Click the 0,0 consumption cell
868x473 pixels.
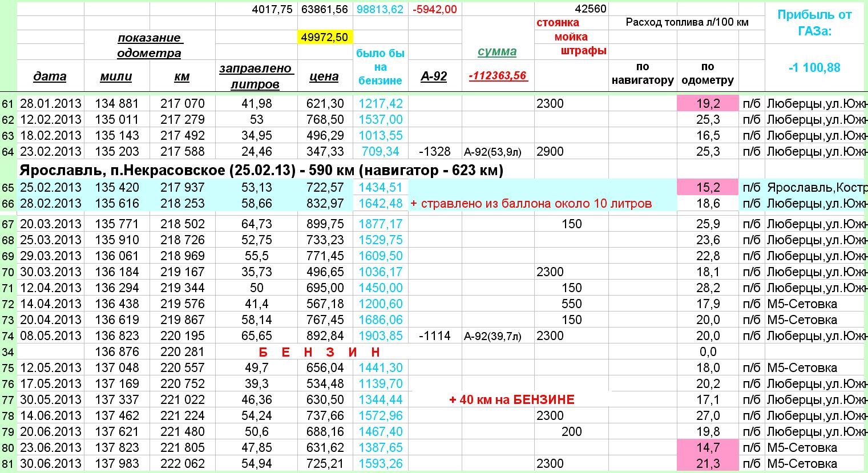[708, 351]
